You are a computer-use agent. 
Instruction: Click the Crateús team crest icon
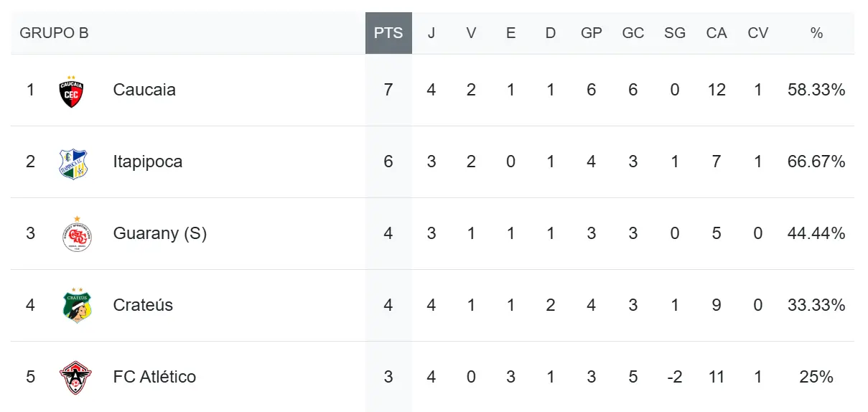click(x=77, y=306)
